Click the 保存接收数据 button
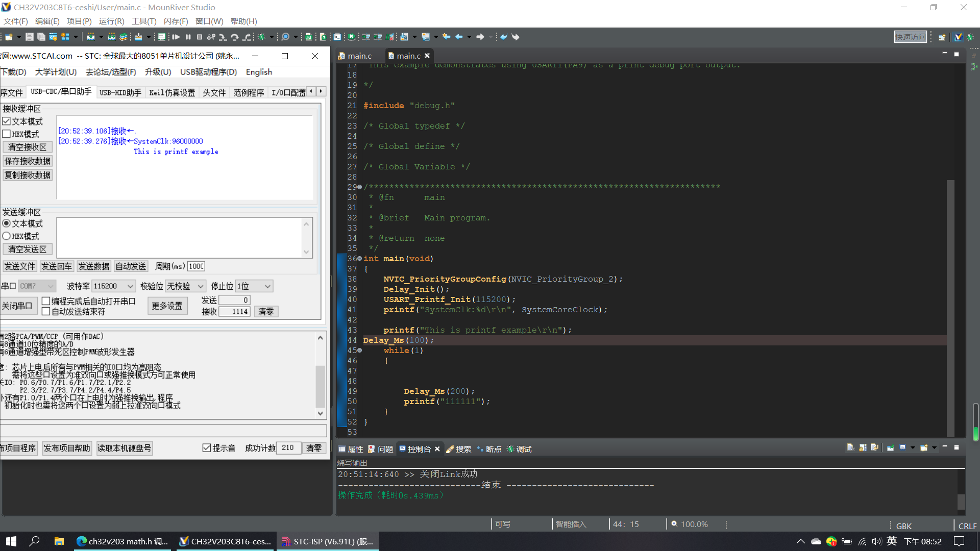 [x=28, y=161]
